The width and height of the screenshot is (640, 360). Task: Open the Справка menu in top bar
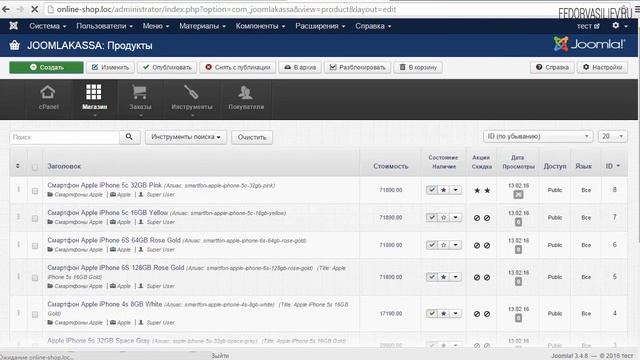click(373, 26)
